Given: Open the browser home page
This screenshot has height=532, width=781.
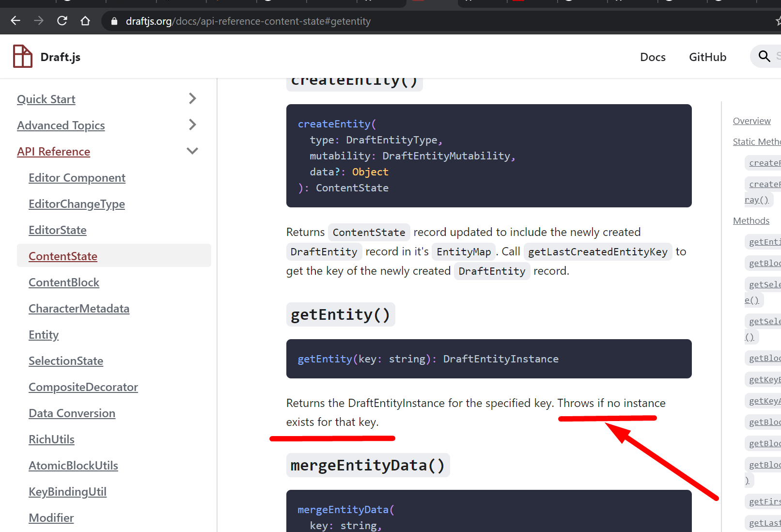Looking at the screenshot, I should [x=85, y=20].
